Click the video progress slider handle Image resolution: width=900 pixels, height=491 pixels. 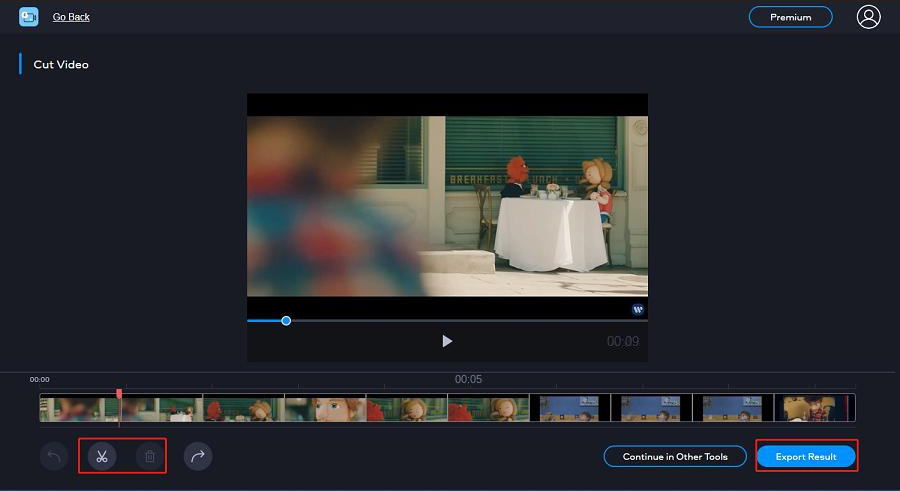[x=286, y=321]
